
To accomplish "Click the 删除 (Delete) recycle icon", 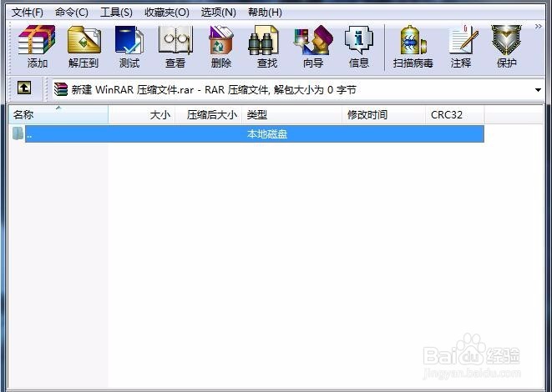I will (x=221, y=47).
